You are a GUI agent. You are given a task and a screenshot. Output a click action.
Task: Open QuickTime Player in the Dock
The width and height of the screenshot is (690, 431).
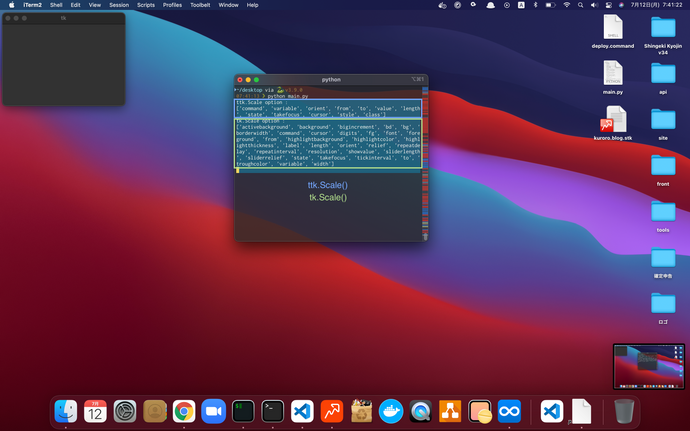point(420,411)
